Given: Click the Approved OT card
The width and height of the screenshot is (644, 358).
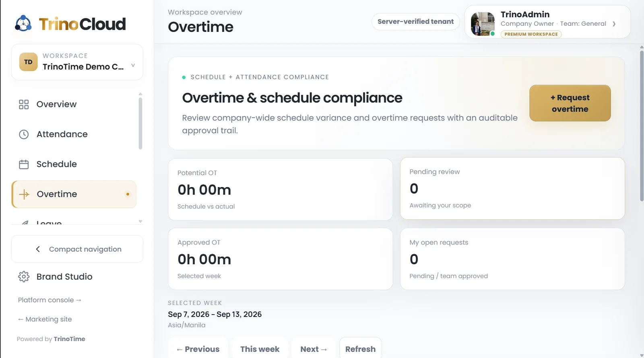Looking at the screenshot, I should 280,259.
